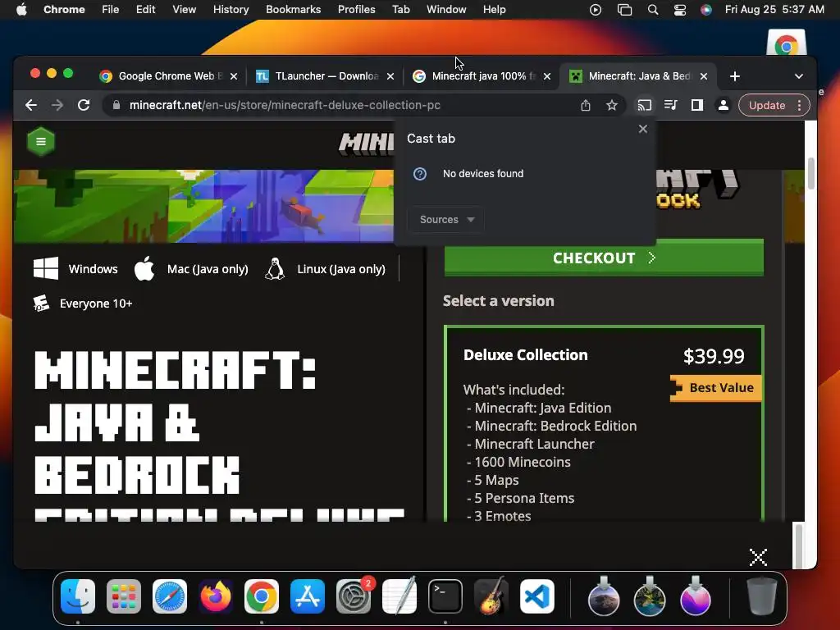840x630 pixels.
Task: Click the $39.99 price text
Action: point(714,356)
